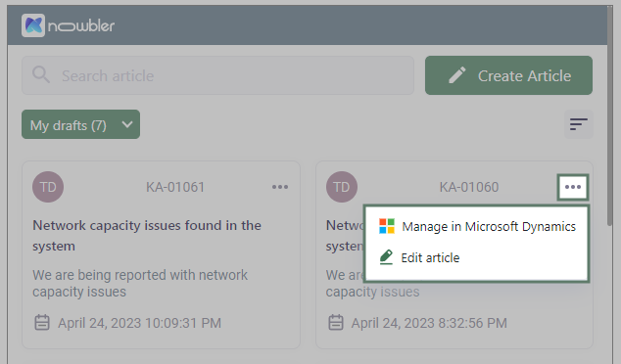Screen dimensions: 621x364
Task: Click the date April 24, 2023 10:09:31 PM
Action: click(139, 323)
